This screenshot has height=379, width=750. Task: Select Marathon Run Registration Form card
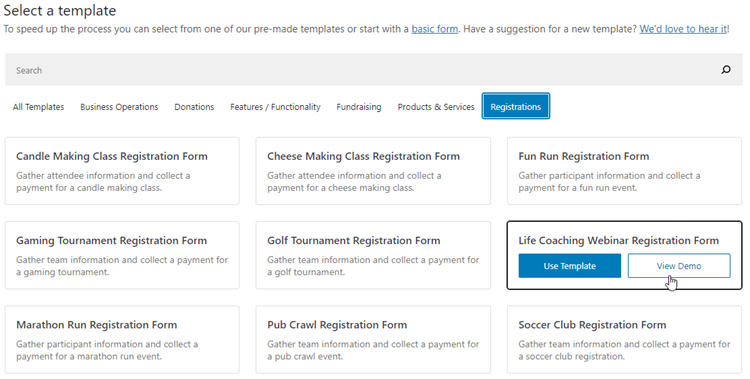[x=122, y=340]
